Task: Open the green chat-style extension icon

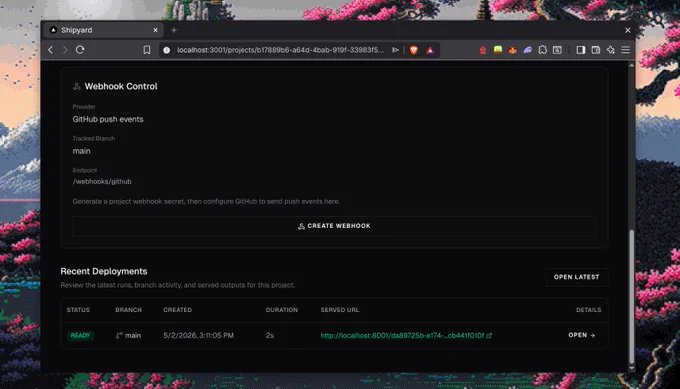Action: [498, 50]
